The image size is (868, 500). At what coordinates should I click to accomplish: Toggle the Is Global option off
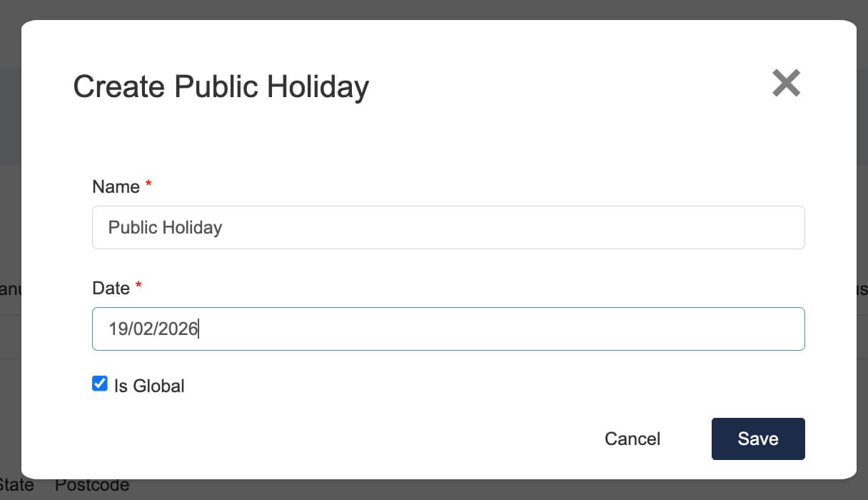tap(99, 384)
